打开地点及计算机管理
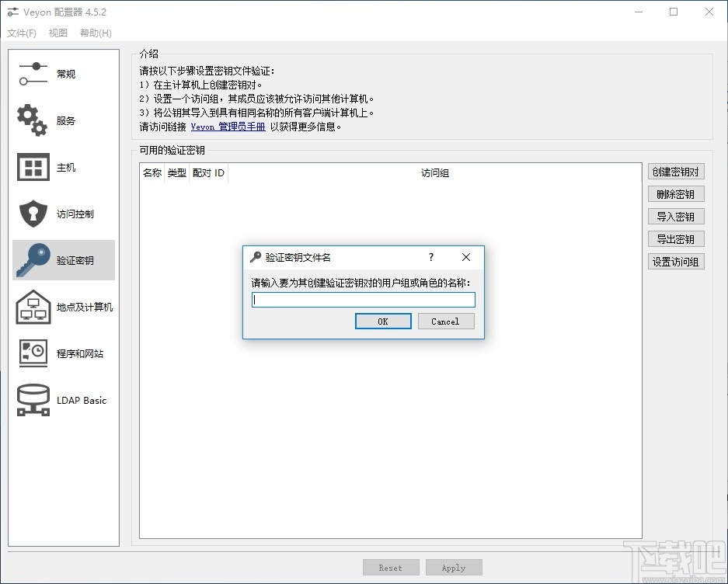Screen dimensions: 728x584 (x=63, y=307)
